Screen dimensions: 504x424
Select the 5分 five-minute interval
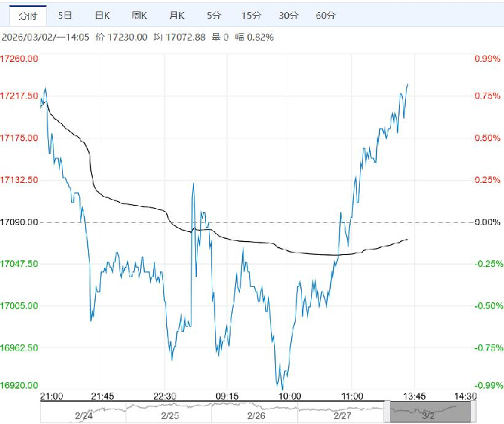pyautogui.click(x=214, y=15)
